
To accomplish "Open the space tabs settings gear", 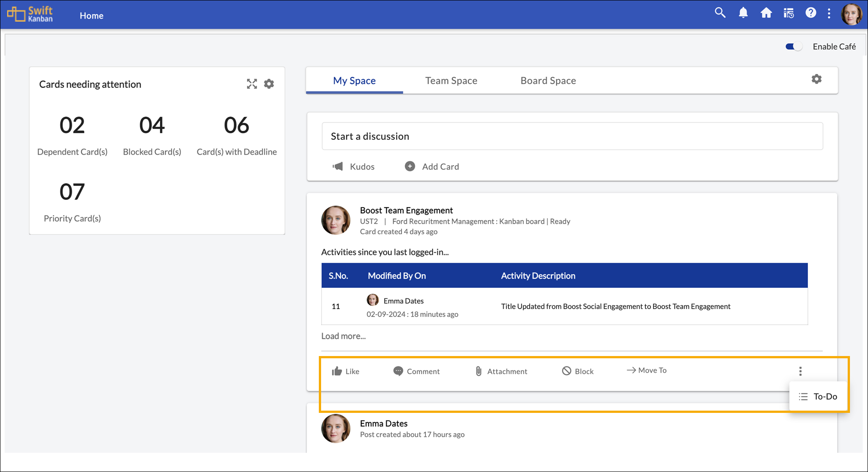I will tap(817, 79).
